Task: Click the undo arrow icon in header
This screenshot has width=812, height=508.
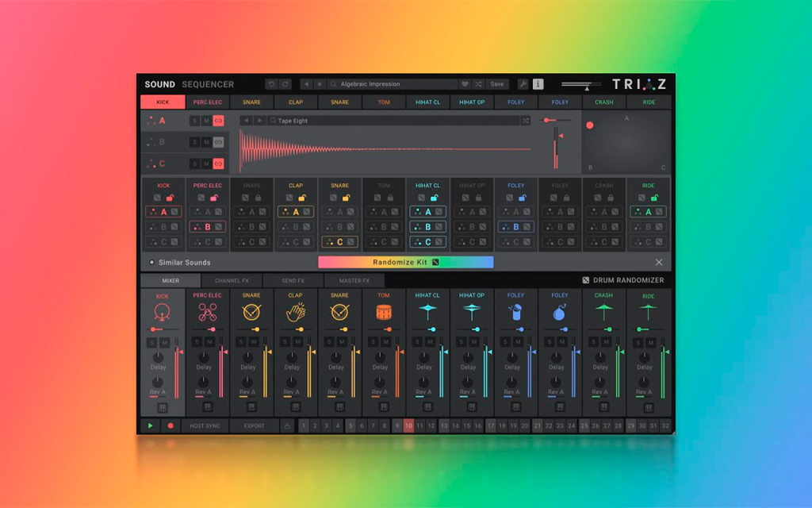Action: 271,84
